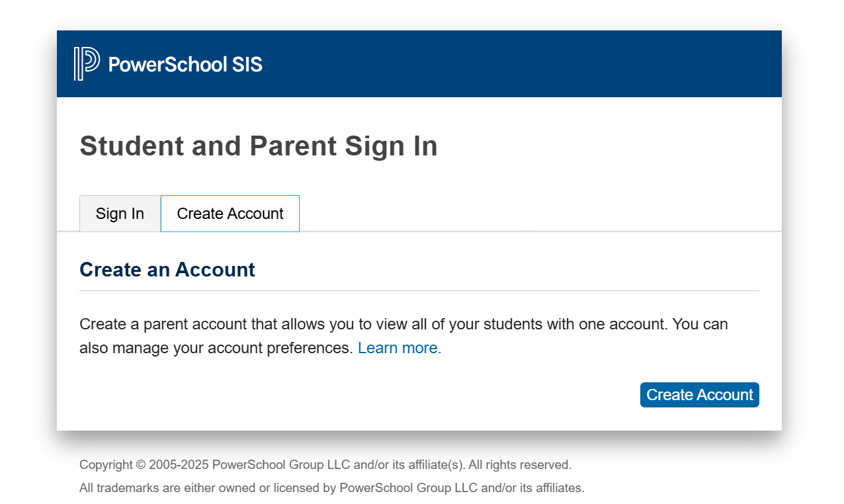844x504 pixels.
Task: Click the PowerSchool SIS wordmark text
Action: click(185, 64)
